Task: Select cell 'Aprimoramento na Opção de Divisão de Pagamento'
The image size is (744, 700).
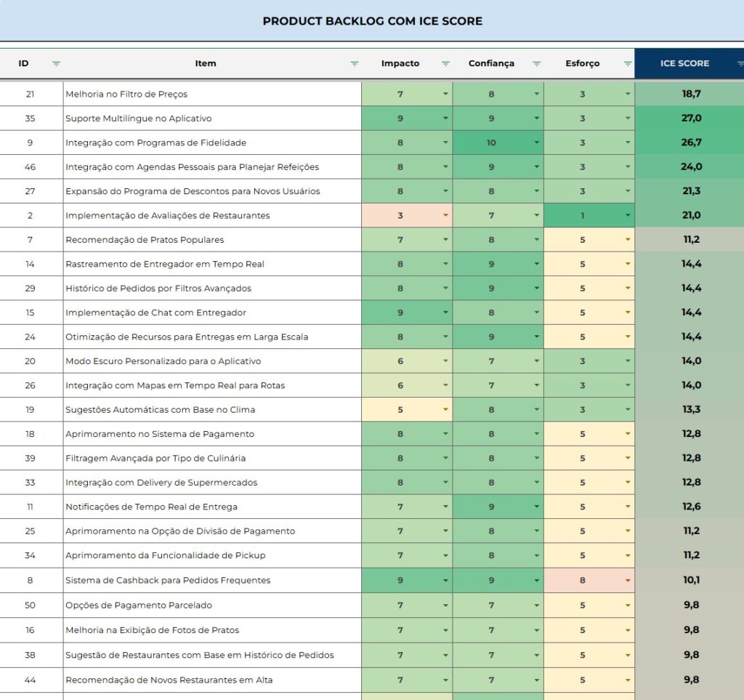Action: pos(212,531)
